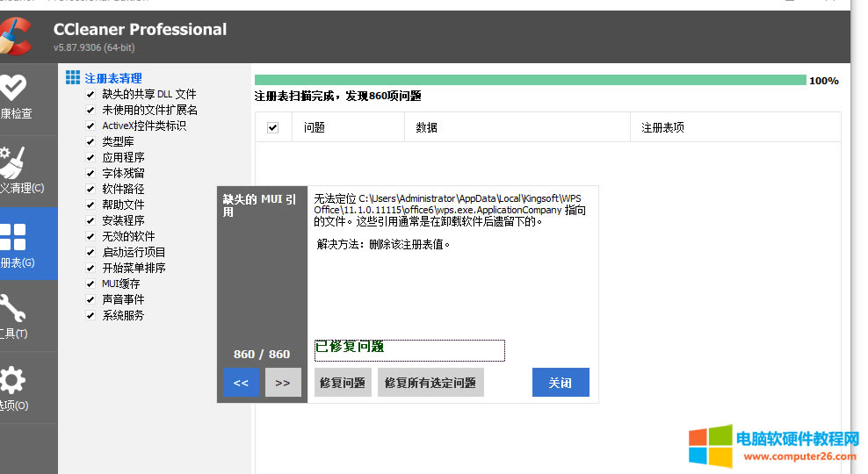Go to previous issue with << button
This screenshot has height=474, width=868.
[x=241, y=383]
